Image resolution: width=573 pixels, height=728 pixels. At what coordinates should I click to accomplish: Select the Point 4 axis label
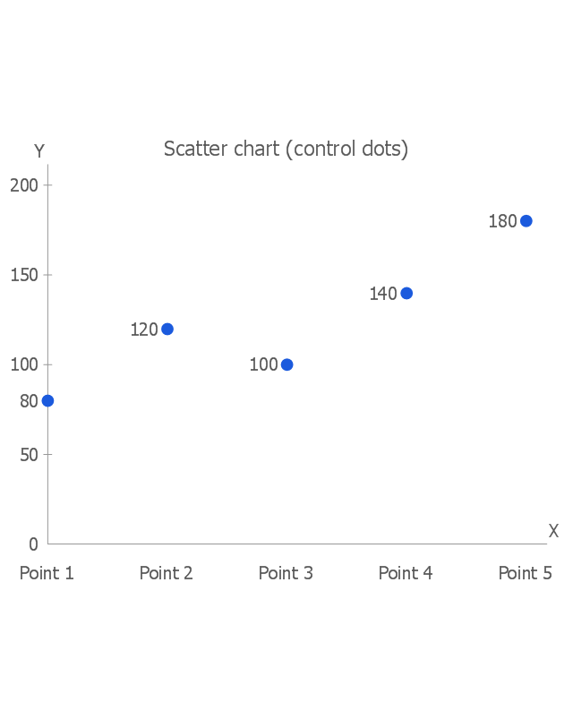[x=406, y=573]
